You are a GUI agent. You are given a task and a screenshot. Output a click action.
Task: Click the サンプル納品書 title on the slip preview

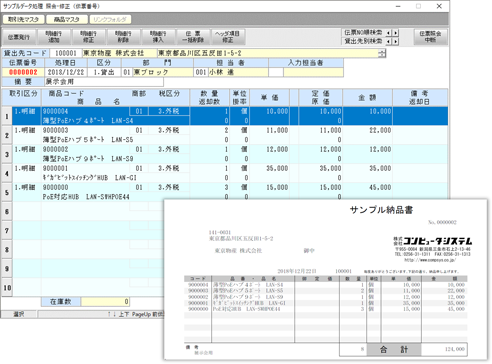tap(381, 210)
